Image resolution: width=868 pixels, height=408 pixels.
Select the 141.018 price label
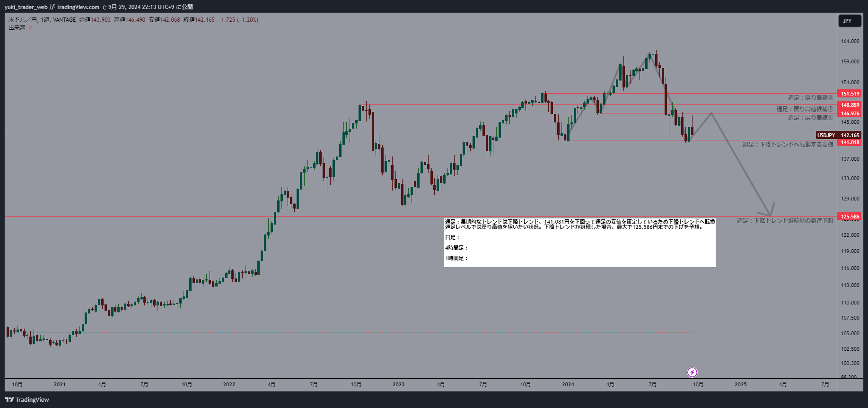point(850,142)
